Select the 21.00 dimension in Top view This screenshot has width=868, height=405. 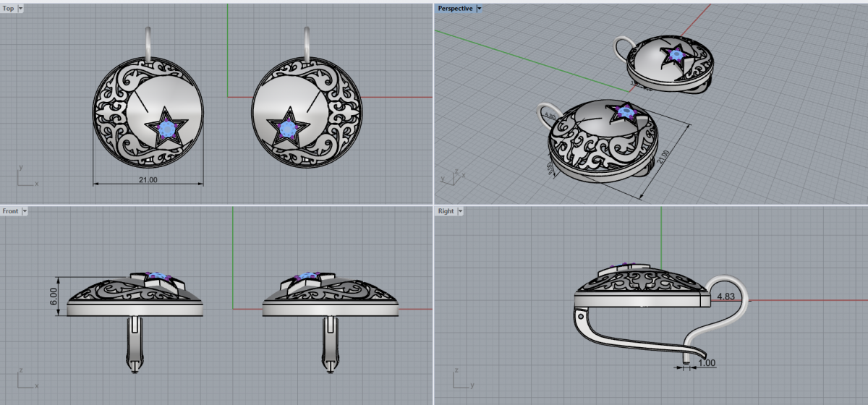pyautogui.click(x=148, y=179)
